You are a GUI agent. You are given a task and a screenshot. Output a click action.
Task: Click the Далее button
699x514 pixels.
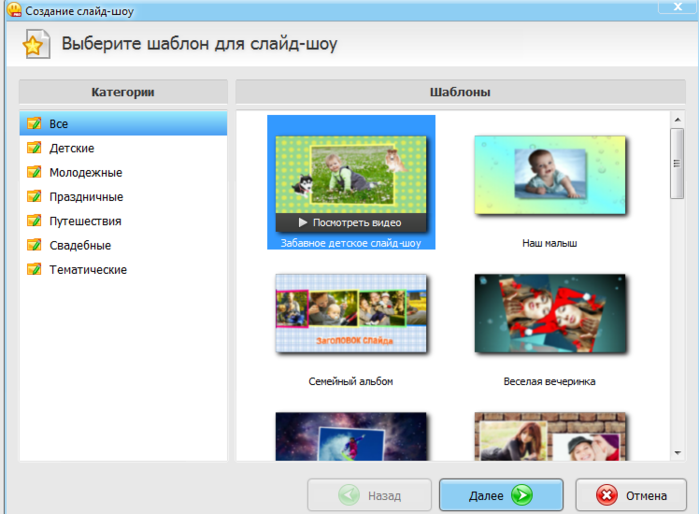(501, 495)
